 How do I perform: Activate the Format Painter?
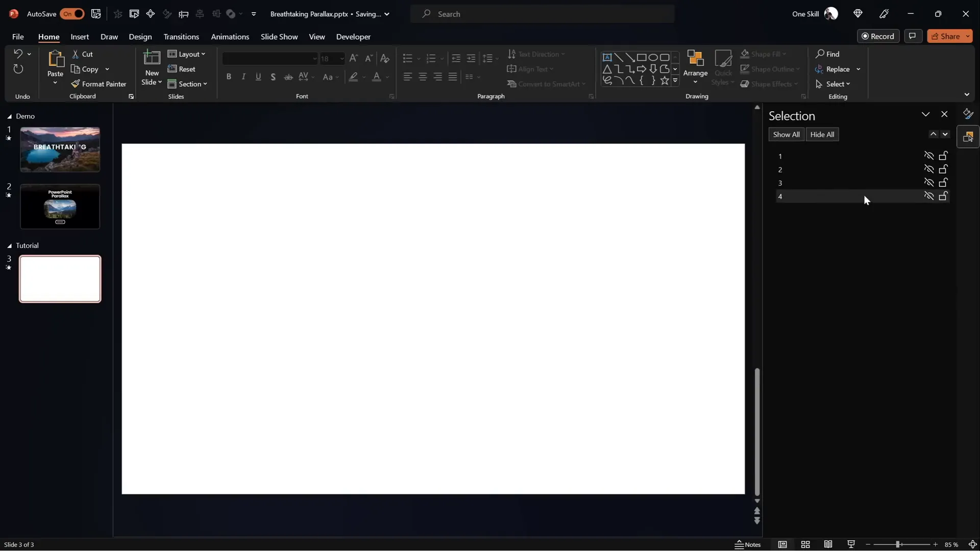tap(100, 84)
